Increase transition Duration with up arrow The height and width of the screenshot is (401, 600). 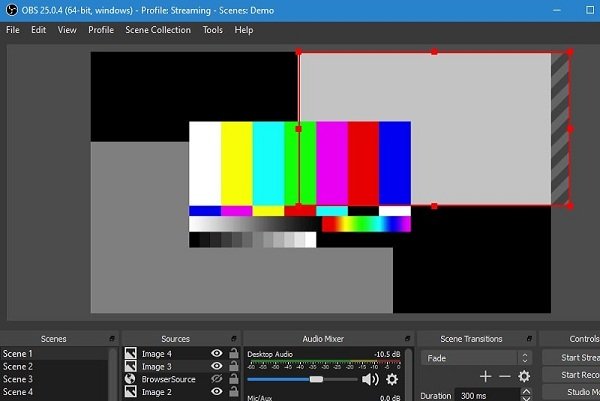(526, 391)
